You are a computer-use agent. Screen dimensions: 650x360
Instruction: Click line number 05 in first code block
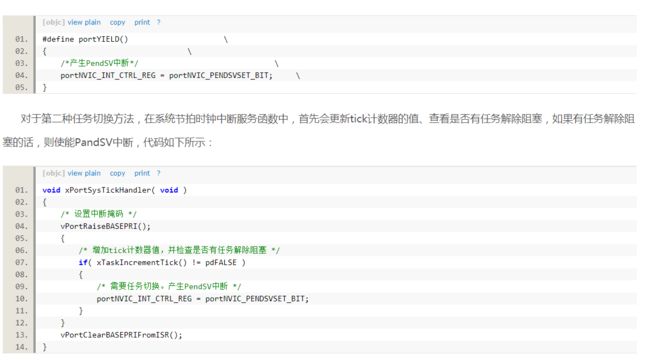(21, 88)
